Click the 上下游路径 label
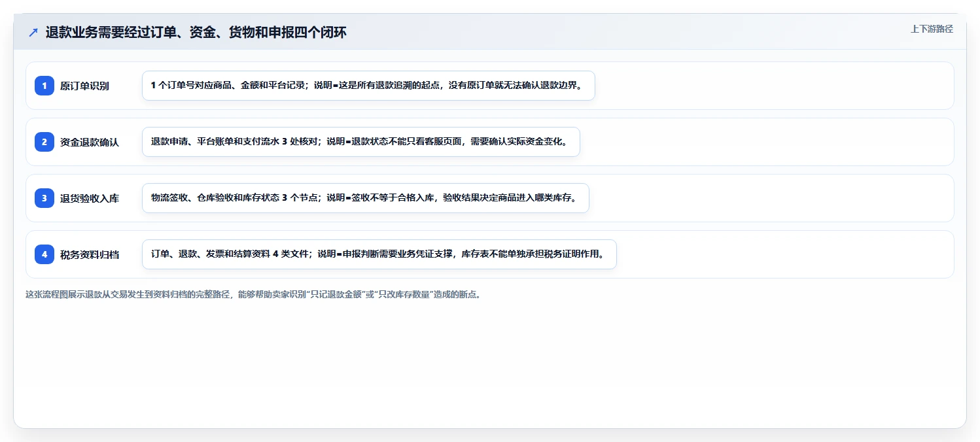980x442 pixels. [932, 29]
